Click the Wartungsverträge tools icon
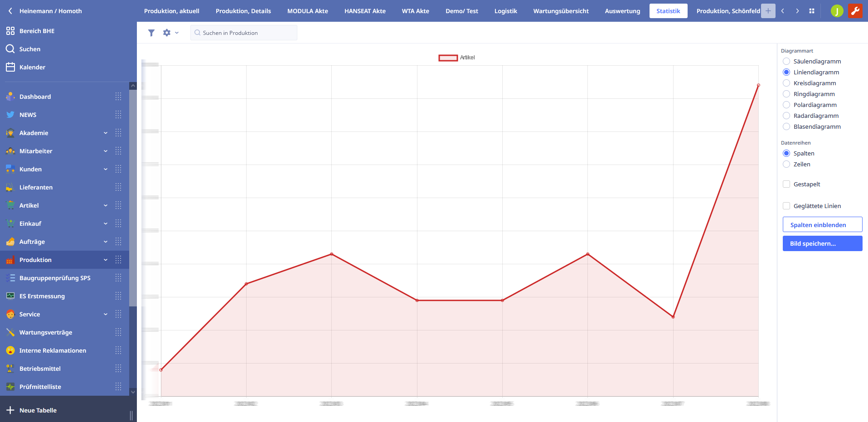Viewport: 868px width, 422px height. [10, 332]
